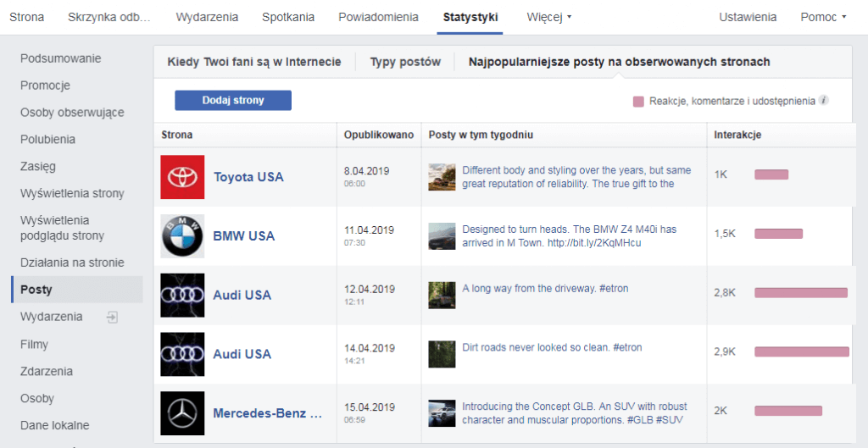Open the Audi USA link in the 14.04.2019 row

pyautogui.click(x=242, y=354)
